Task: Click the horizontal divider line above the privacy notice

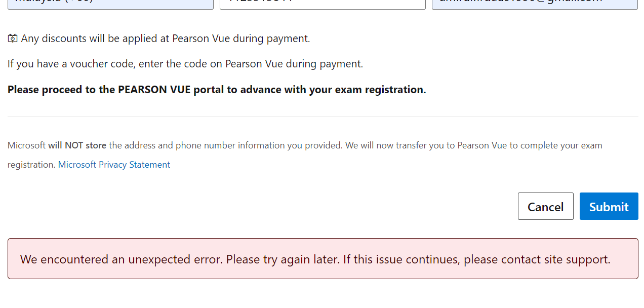Action: point(323,117)
